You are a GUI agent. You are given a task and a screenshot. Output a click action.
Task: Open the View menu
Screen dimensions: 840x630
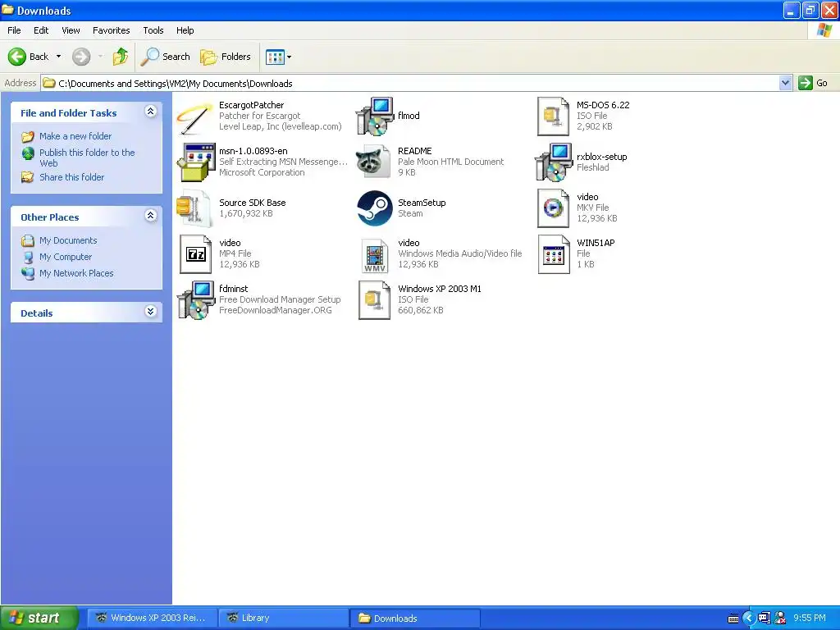coord(71,30)
